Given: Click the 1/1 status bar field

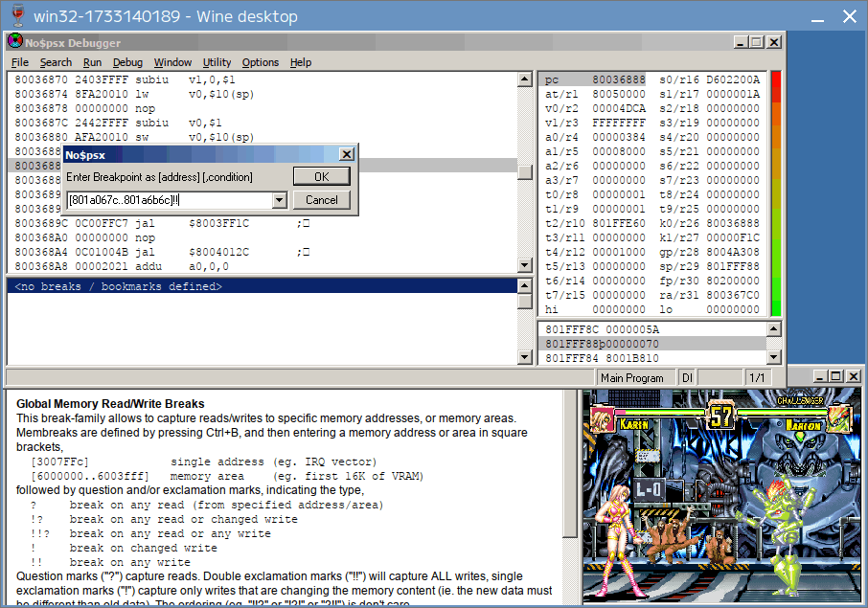Looking at the screenshot, I should (756, 378).
